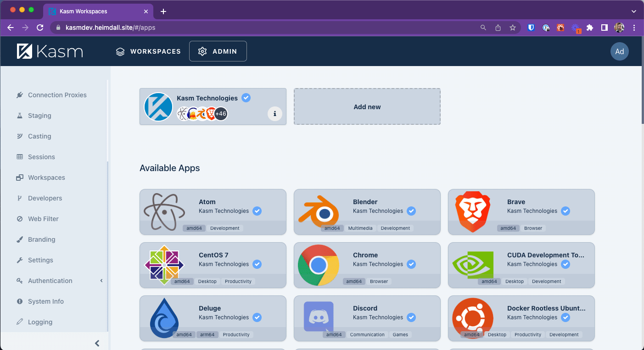Click the Brave browser icon
This screenshot has width=644, height=350.
(x=472, y=212)
